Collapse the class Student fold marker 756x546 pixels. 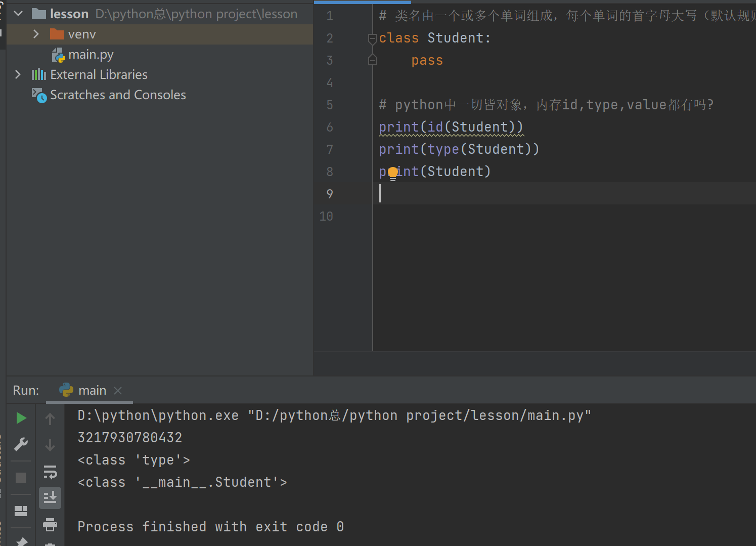(x=373, y=38)
